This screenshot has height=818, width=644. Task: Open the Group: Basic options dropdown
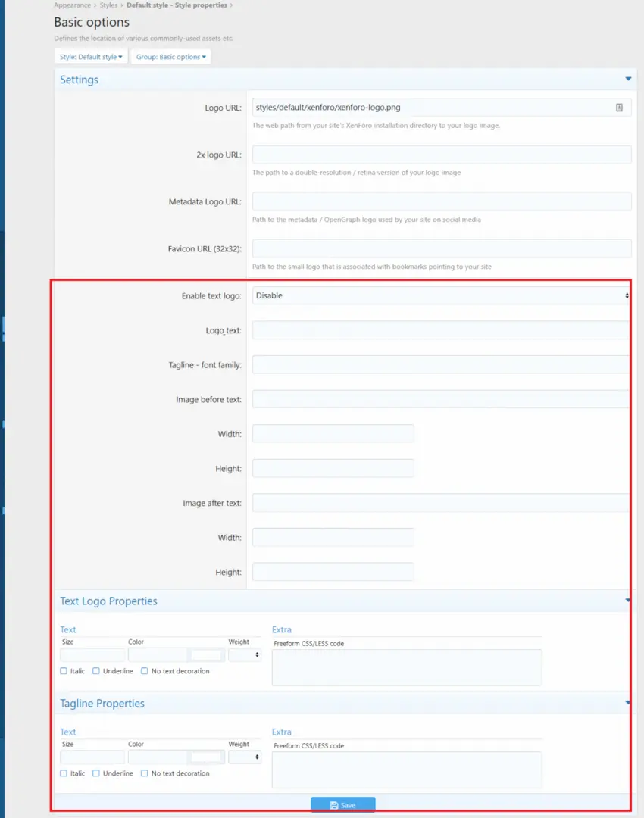pos(170,57)
